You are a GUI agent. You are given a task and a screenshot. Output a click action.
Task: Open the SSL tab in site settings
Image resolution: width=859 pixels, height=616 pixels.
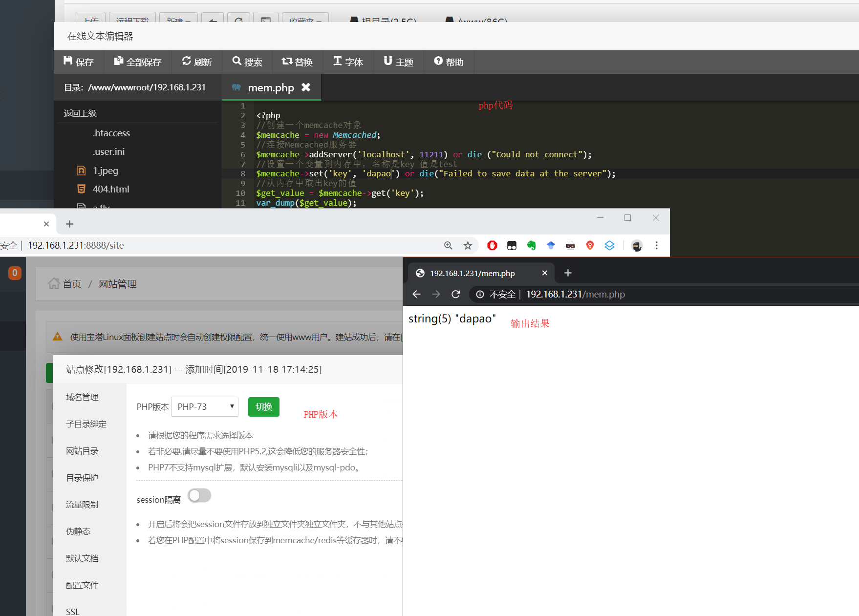[72, 612]
